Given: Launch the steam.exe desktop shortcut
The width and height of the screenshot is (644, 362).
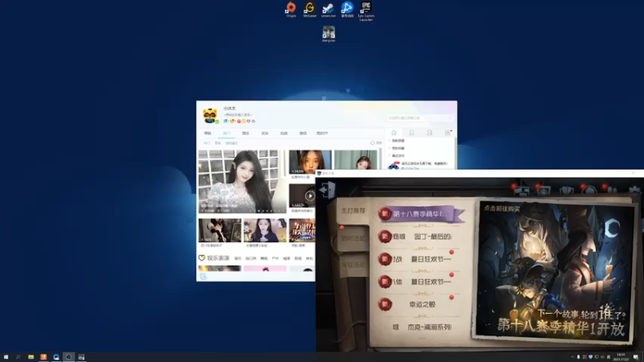Looking at the screenshot, I should 328,9.
